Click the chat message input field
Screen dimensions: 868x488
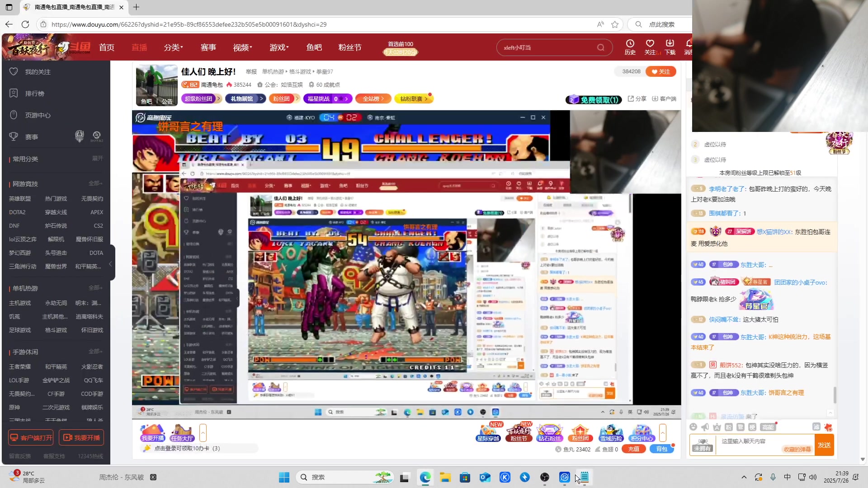tap(764, 445)
